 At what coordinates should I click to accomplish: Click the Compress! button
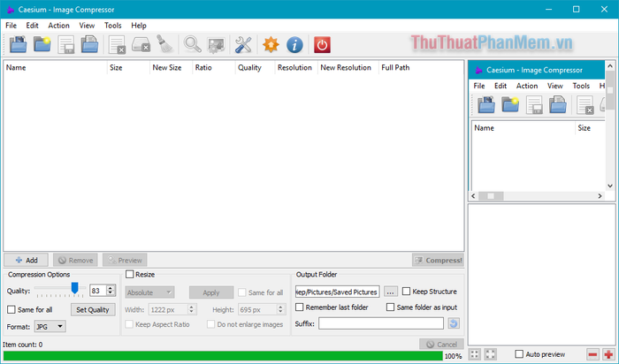[438, 260]
